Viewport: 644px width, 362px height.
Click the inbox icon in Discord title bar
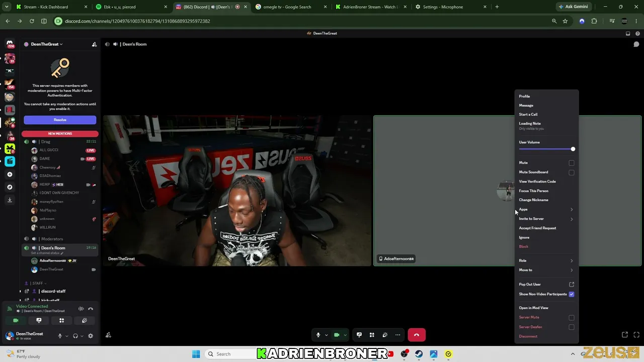(628, 33)
